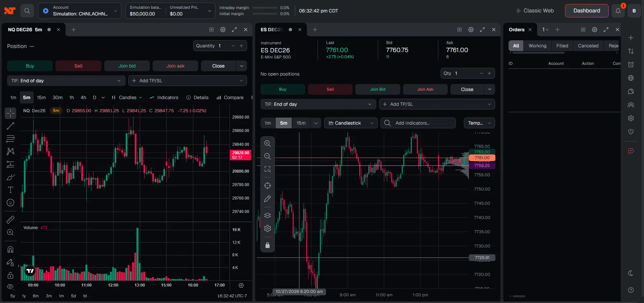Viewport: 644px width, 303px height.
Task: Open the emoji sticker tool
Action: tap(10, 203)
